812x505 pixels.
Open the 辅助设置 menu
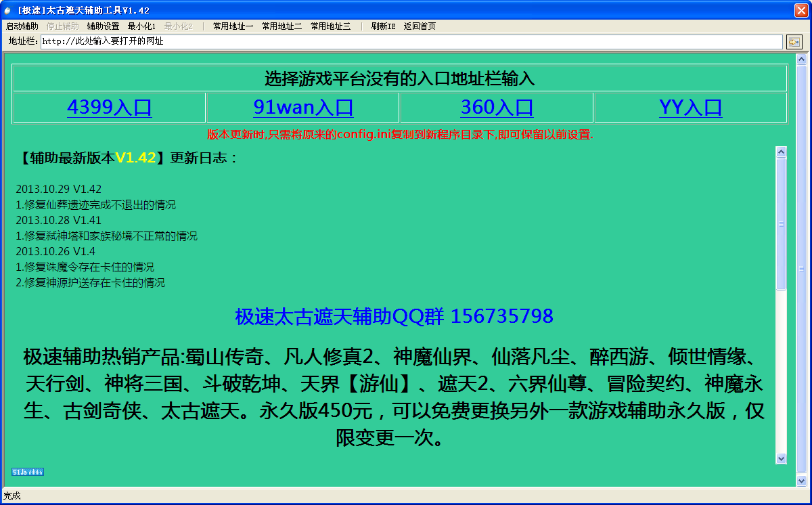click(103, 26)
